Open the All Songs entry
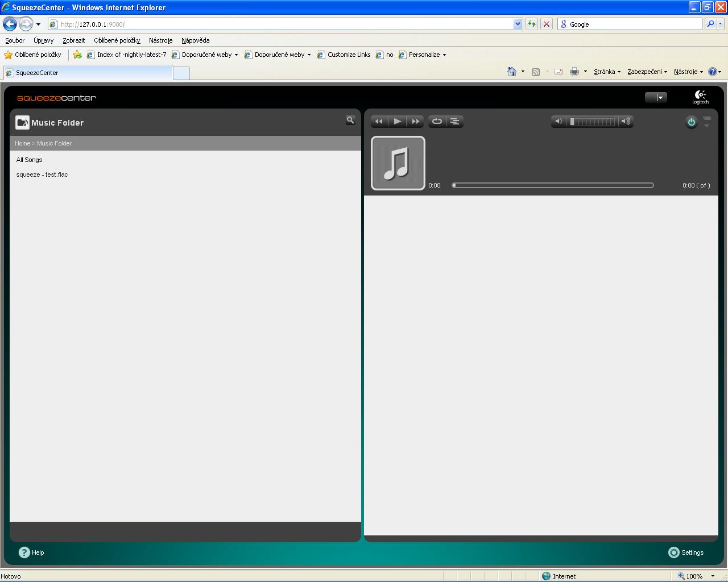Viewport: 728px width, 582px height. (x=30, y=160)
